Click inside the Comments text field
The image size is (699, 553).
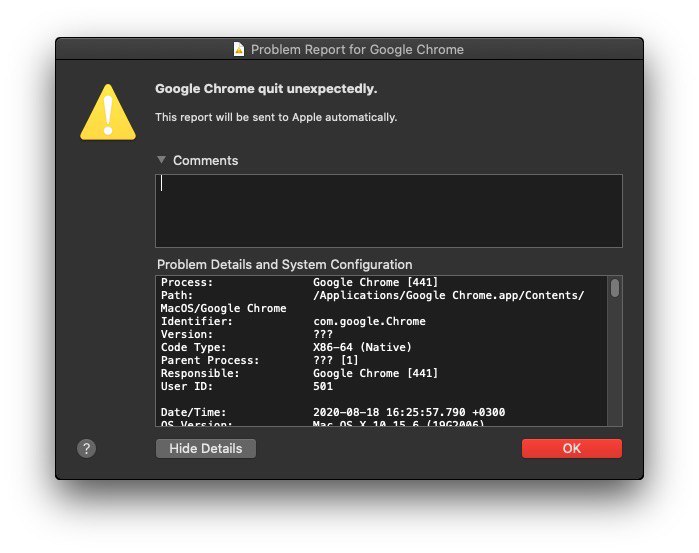pyautogui.click(x=389, y=210)
